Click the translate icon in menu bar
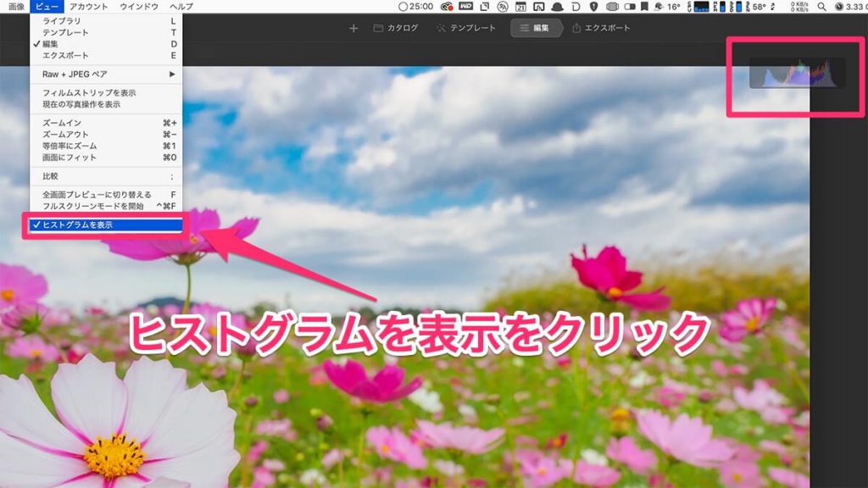Viewport: 868px width, 488px height. pos(503,7)
